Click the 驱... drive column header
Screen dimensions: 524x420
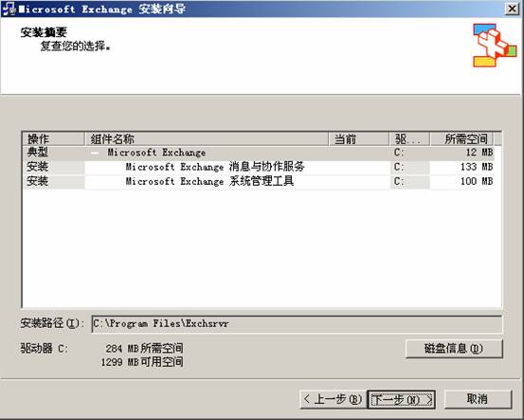[x=409, y=138]
